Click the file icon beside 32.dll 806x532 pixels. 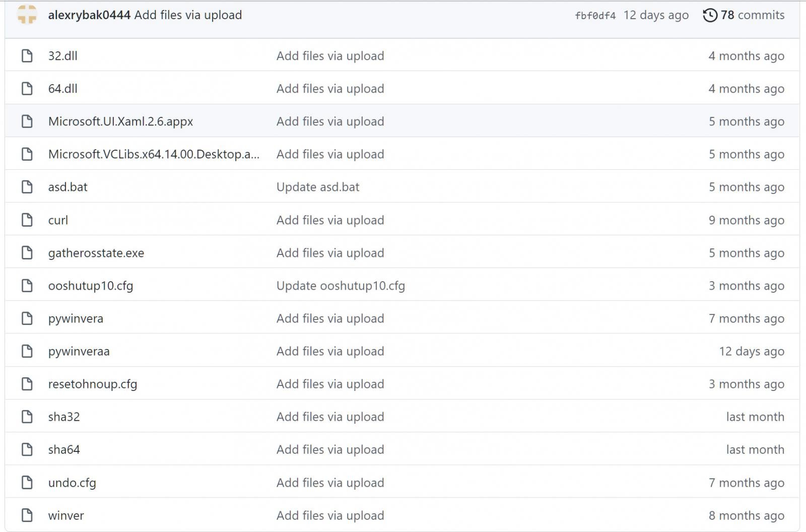click(27, 55)
